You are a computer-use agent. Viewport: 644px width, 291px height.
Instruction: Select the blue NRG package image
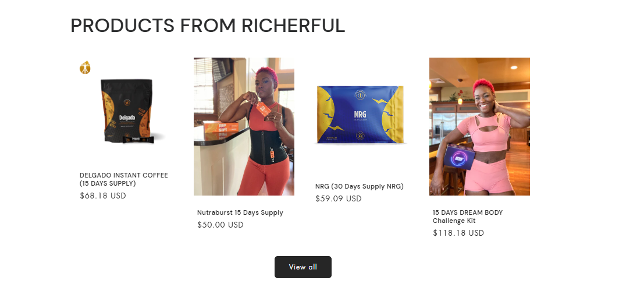(360, 115)
